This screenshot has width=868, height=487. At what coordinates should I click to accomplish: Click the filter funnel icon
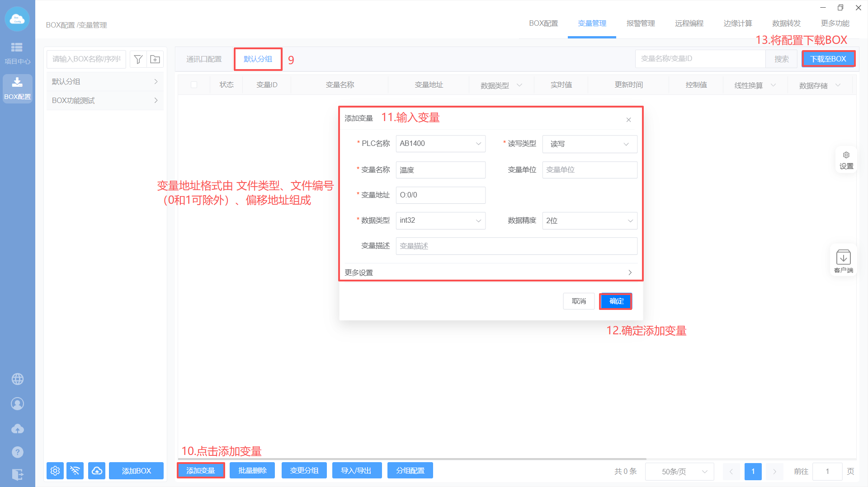point(138,59)
